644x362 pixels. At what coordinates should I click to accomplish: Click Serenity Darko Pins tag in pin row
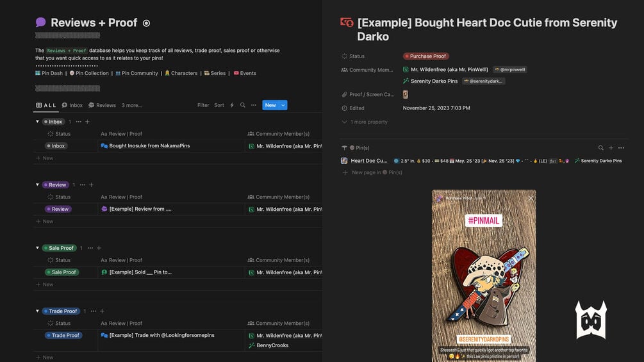point(599,161)
